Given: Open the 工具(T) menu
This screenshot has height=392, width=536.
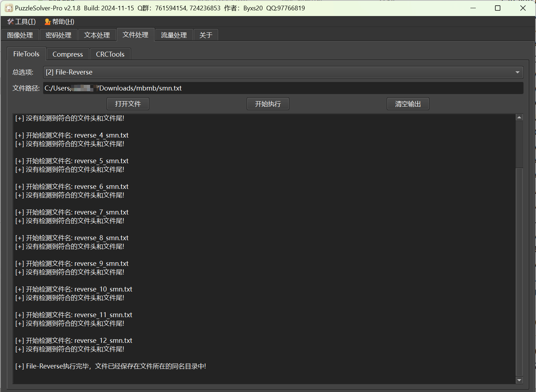Looking at the screenshot, I should pyautogui.click(x=21, y=22).
